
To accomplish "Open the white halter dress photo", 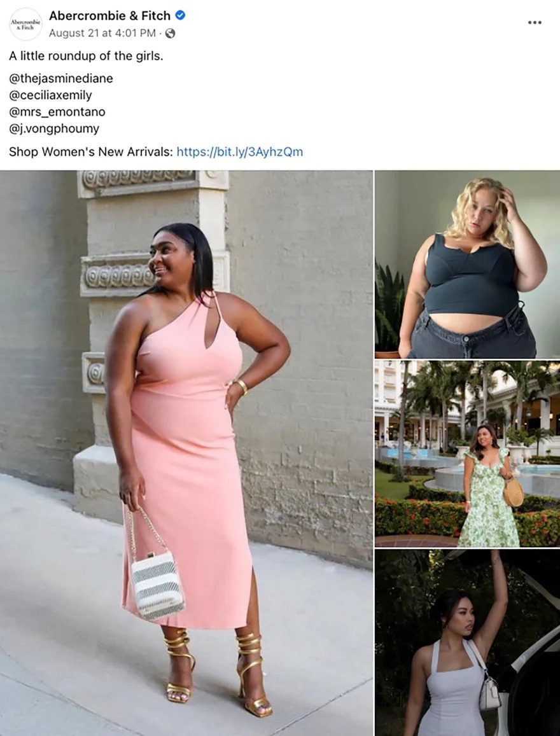I will click(468, 642).
